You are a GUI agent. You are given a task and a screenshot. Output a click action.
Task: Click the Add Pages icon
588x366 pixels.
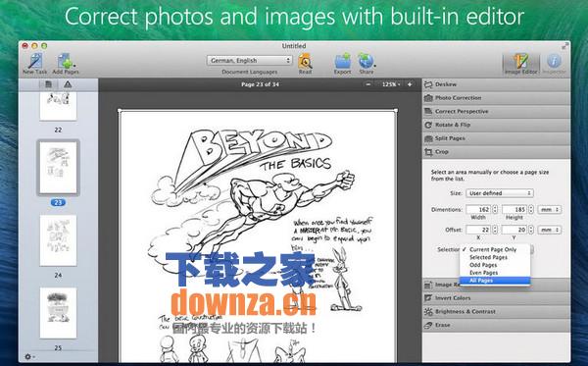pos(66,61)
